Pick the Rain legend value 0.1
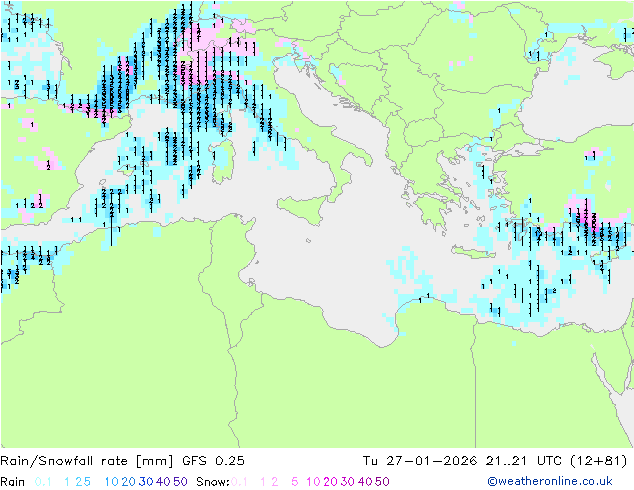 [x=43, y=482]
